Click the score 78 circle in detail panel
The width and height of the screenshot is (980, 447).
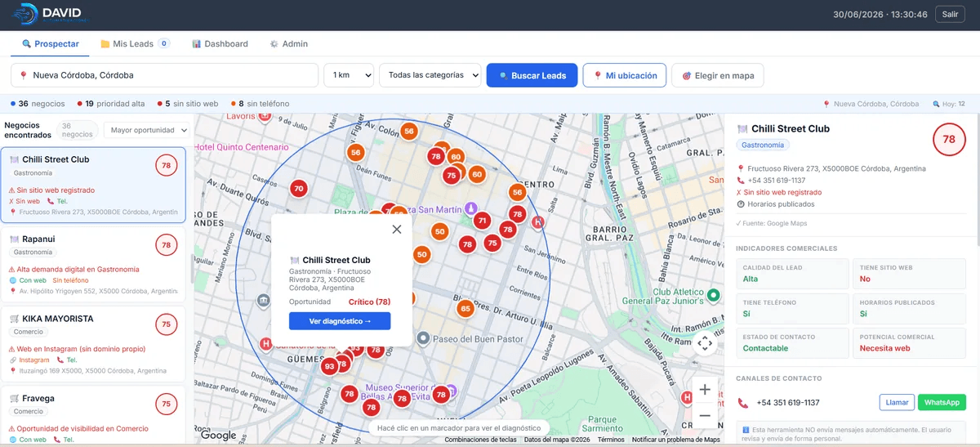click(x=949, y=140)
